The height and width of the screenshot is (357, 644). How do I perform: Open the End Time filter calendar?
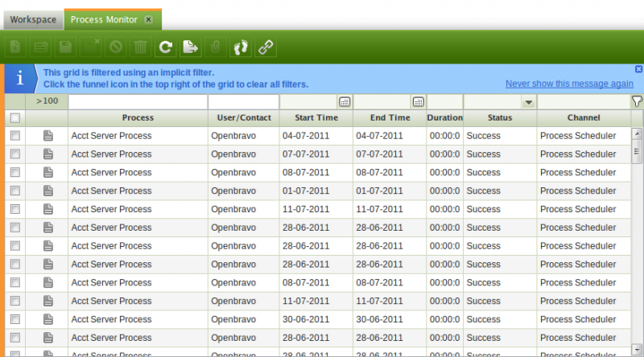click(418, 102)
